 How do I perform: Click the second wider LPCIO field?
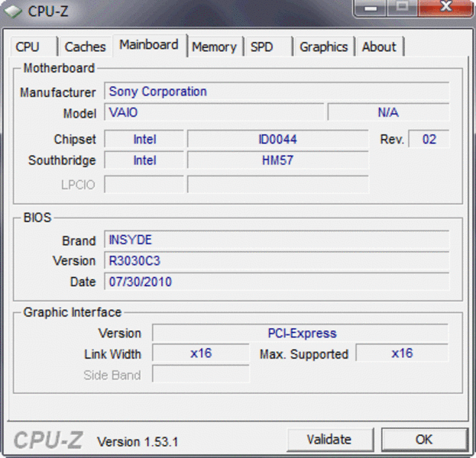[278, 184]
